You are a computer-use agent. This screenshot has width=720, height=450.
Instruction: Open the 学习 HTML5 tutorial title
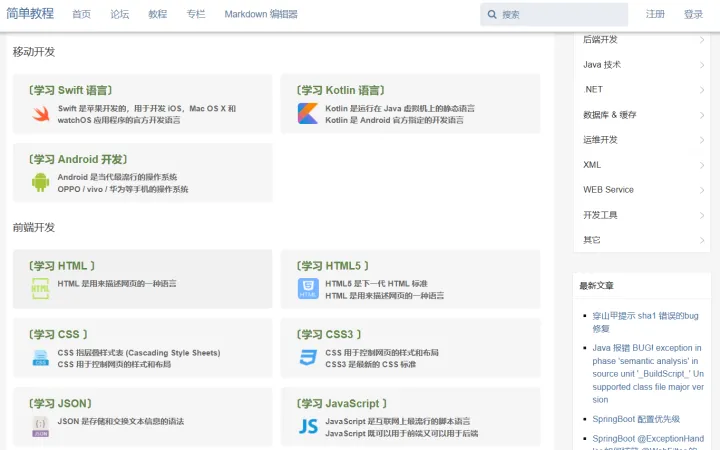point(333,266)
